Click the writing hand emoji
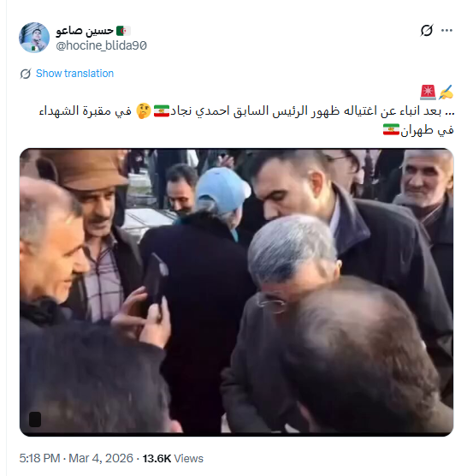Image resolution: width=467 pixels, height=476 pixels. point(446,92)
